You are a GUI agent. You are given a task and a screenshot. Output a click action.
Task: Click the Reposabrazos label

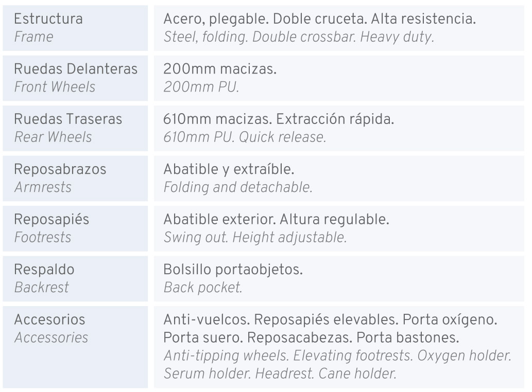tap(60, 169)
